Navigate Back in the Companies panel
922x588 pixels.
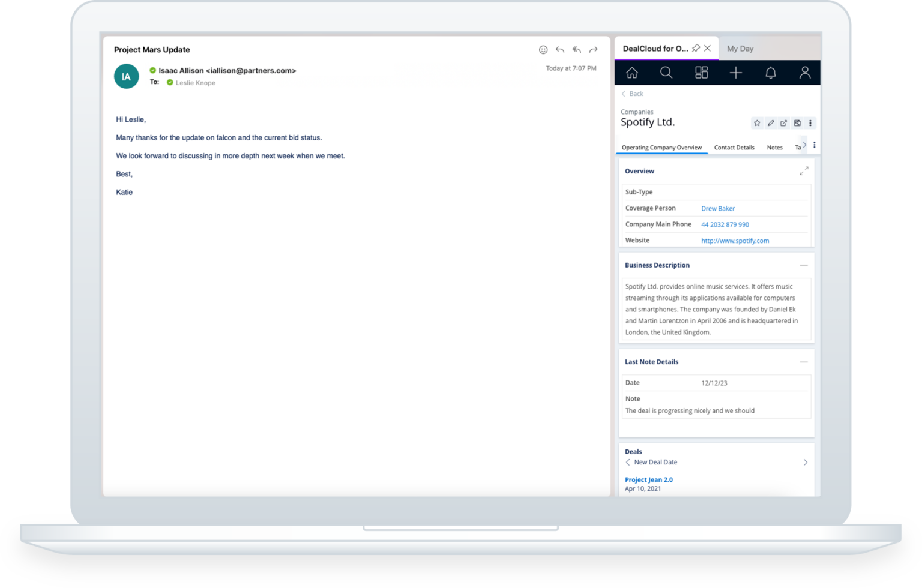coord(631,94)
